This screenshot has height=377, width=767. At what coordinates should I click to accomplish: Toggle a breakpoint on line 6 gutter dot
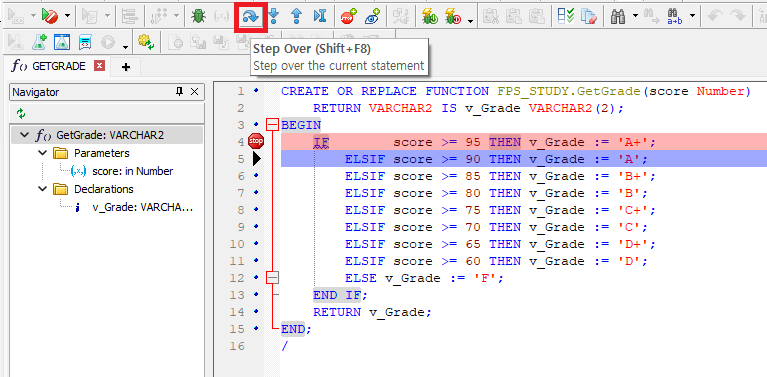(255, 176)
